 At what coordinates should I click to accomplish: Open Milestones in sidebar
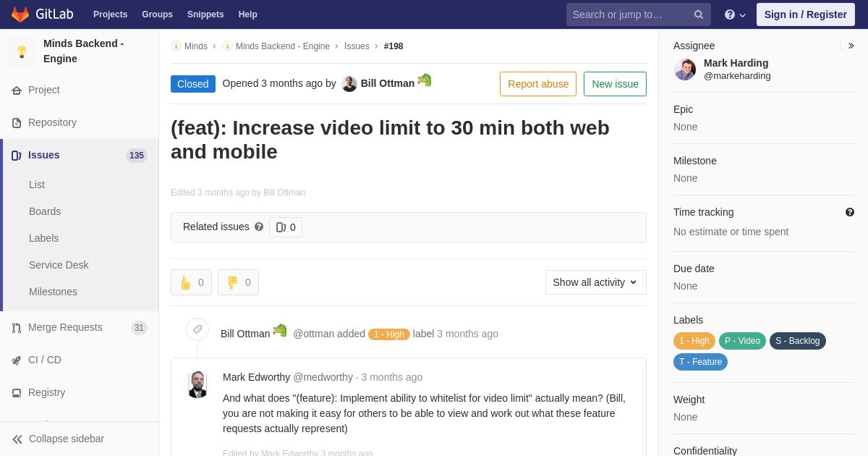click(x=53, y=292)
